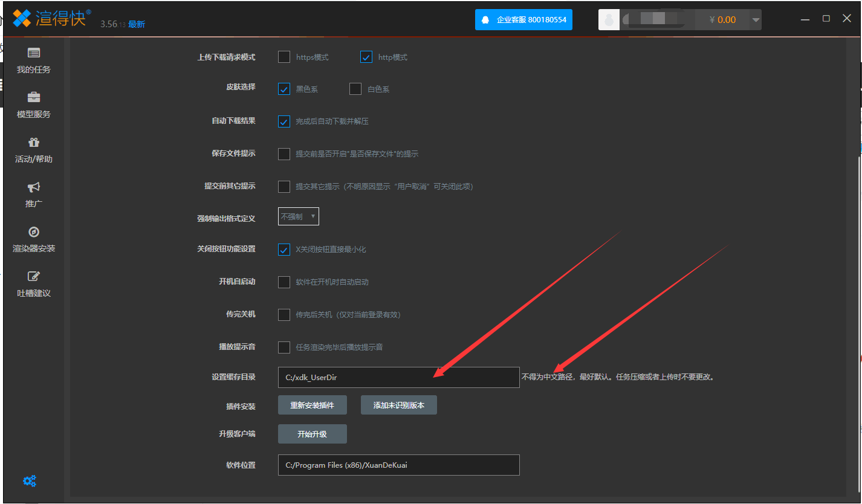Expand the 不强制 output format dropdown
This screenshot has width=862, height=504.
(299, 216)
